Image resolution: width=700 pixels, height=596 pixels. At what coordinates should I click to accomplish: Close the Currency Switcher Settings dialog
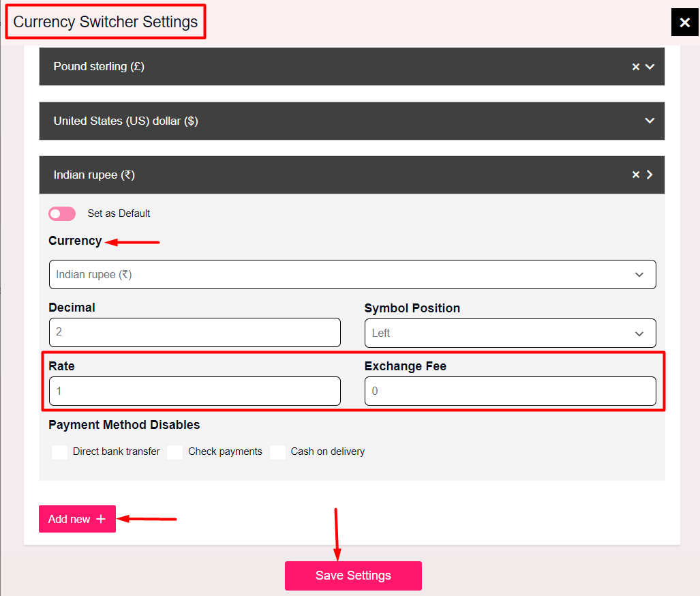685,23
